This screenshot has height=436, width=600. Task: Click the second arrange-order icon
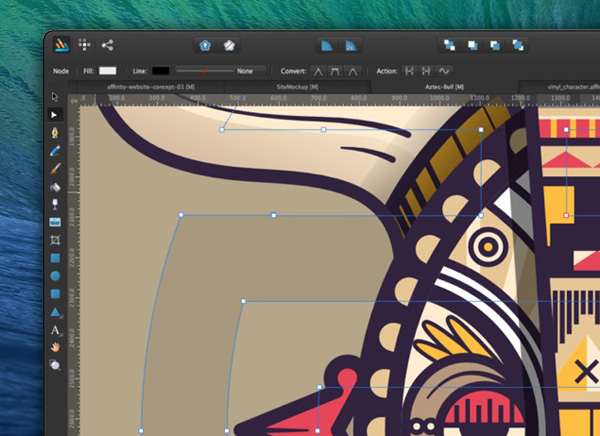472,45
